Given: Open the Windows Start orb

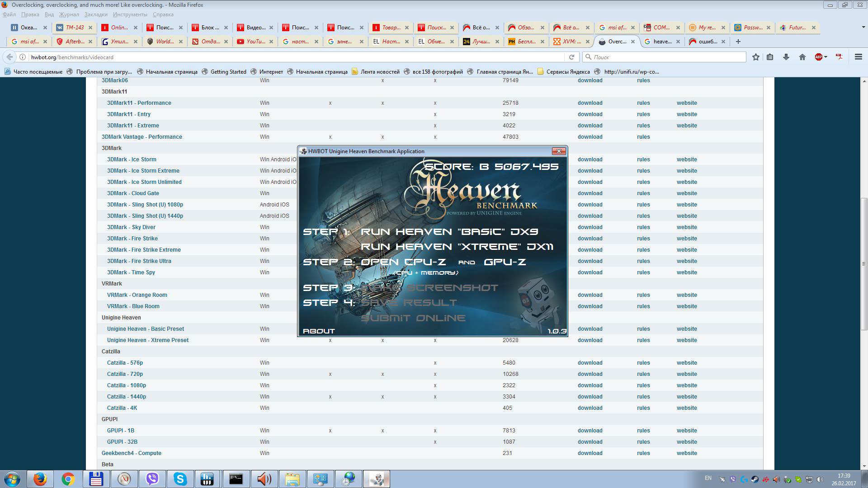Looking at the screenshot, I should (12, 479).
